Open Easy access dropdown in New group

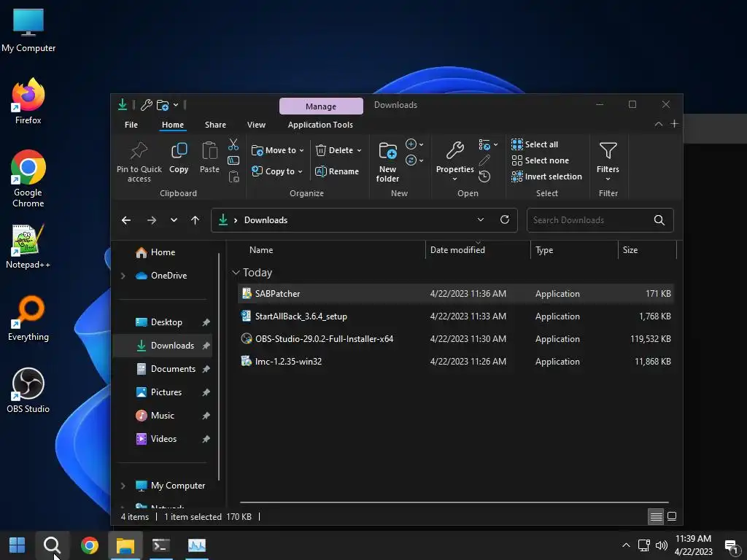pos(414,160)
